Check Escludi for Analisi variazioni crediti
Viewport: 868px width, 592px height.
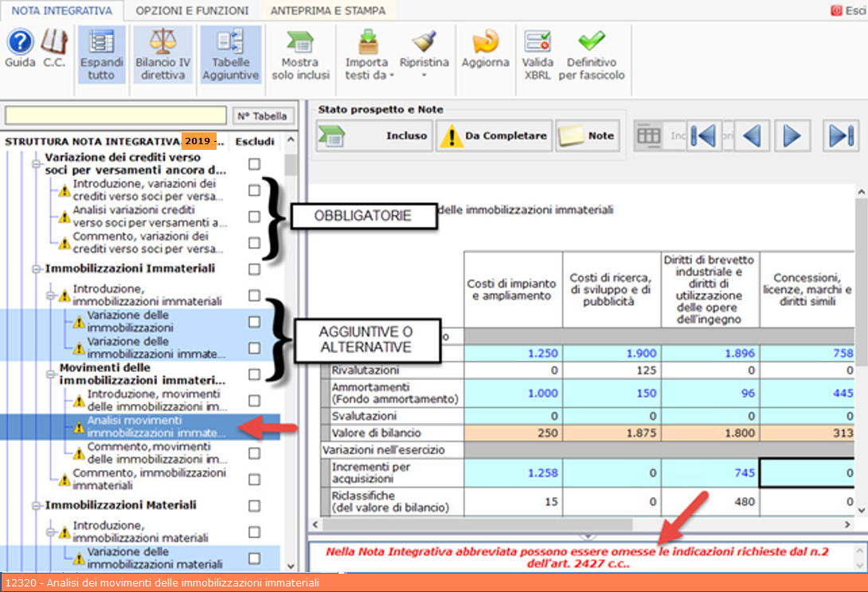(x=254, y=217)
